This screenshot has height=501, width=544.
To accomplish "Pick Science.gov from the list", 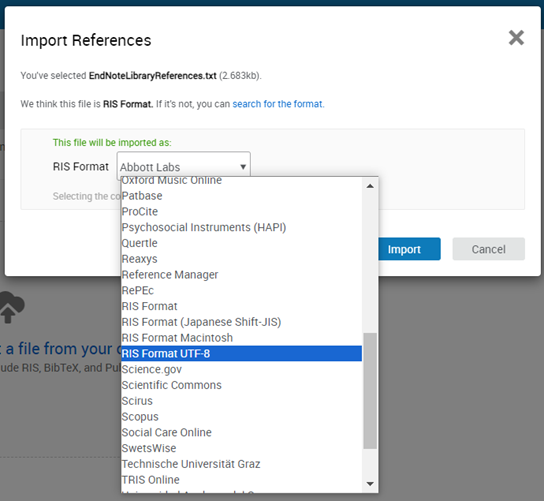I will [x=241, y=369].
